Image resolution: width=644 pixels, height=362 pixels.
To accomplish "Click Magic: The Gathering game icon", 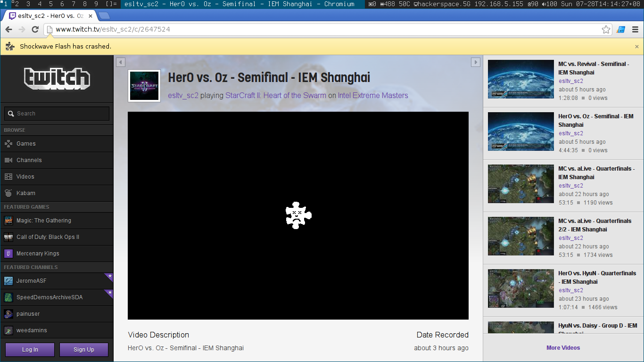I will point(8,221).
